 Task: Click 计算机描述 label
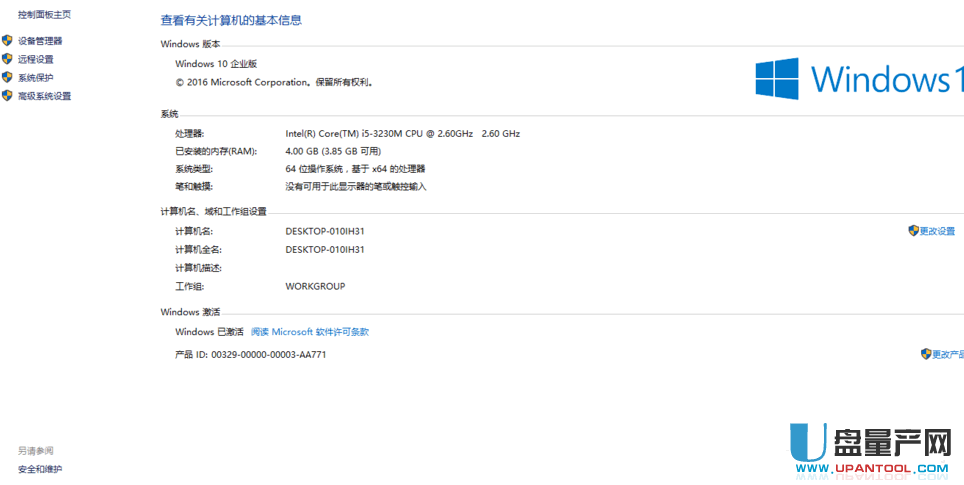click(198, 268)
